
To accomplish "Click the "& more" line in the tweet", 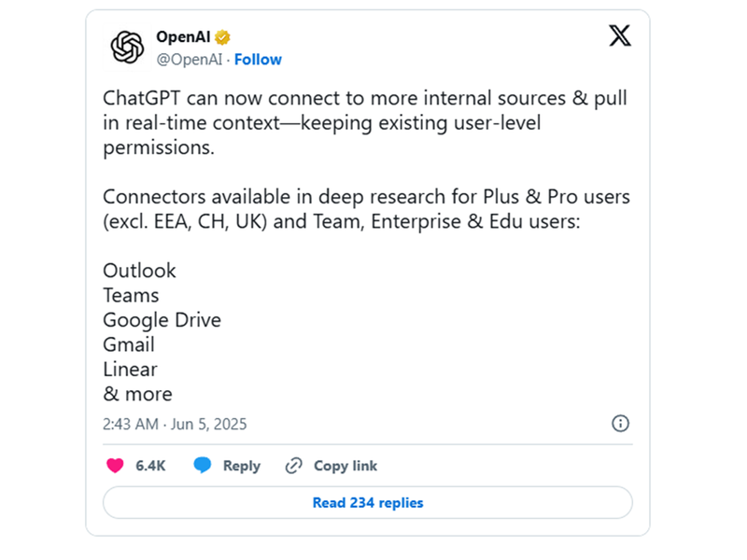I will coord(137,394).
